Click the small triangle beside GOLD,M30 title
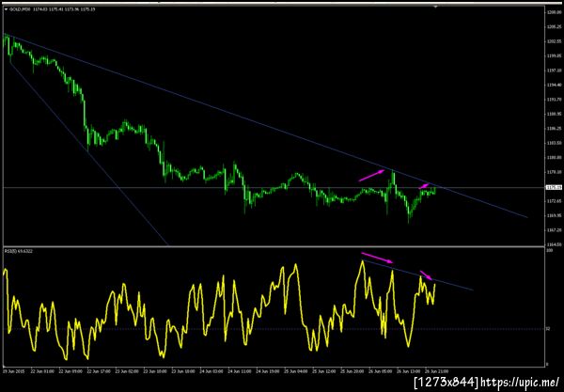The image size is (564, 392). 7,9
